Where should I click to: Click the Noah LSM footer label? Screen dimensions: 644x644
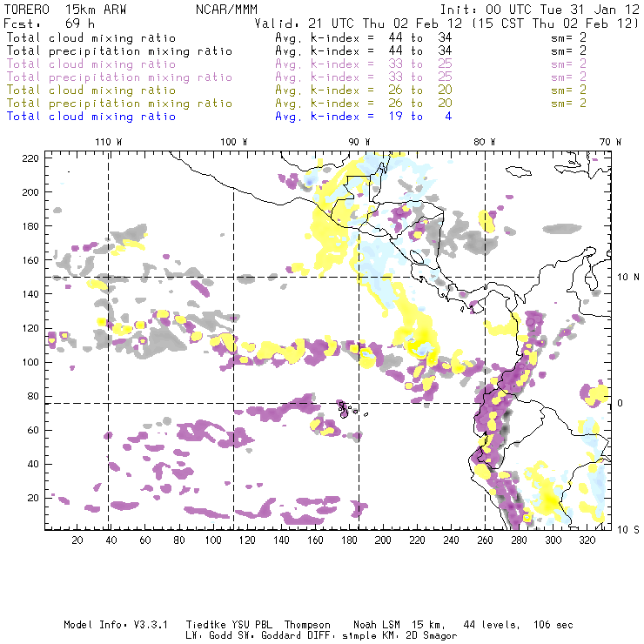point(380,625)
